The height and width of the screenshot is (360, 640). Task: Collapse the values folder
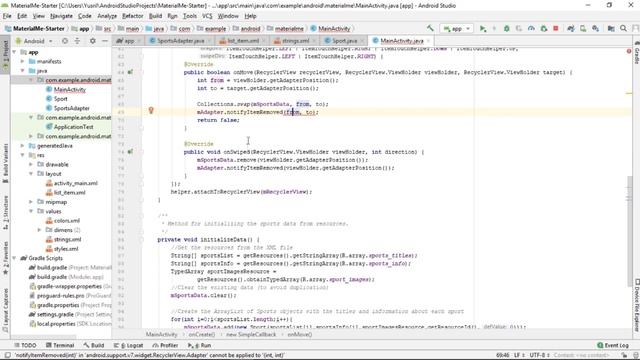[31, 211]
